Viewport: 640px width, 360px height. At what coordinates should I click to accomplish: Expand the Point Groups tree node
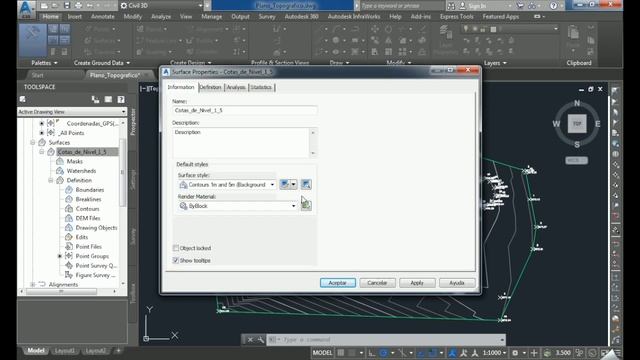click(60, 256)
